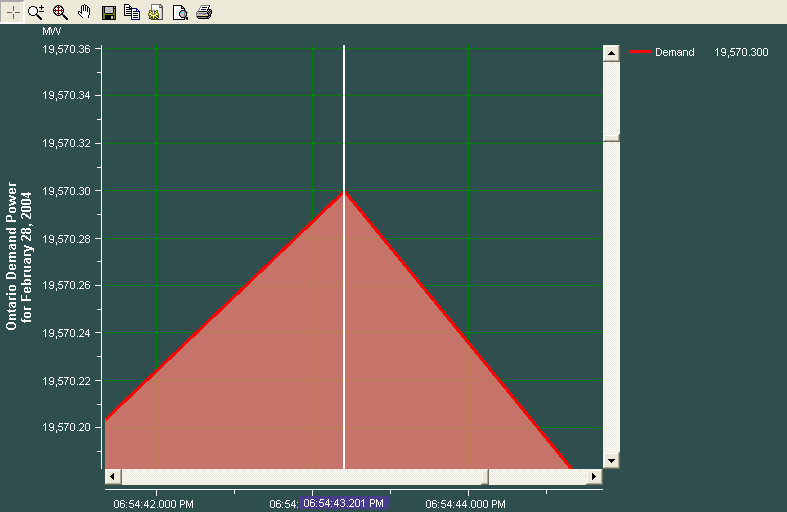Click the red target zoom tool
787x512 pixels.
(60, 12)
